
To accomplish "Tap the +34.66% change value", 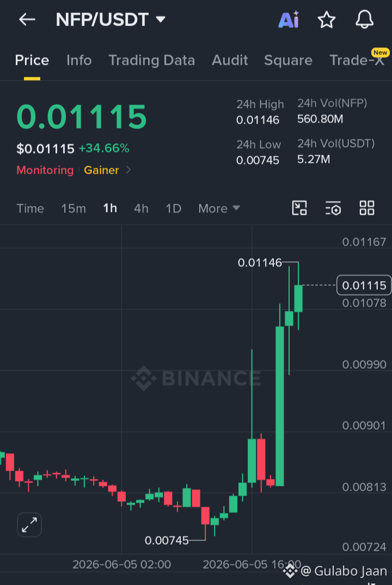I will point(104,149).
